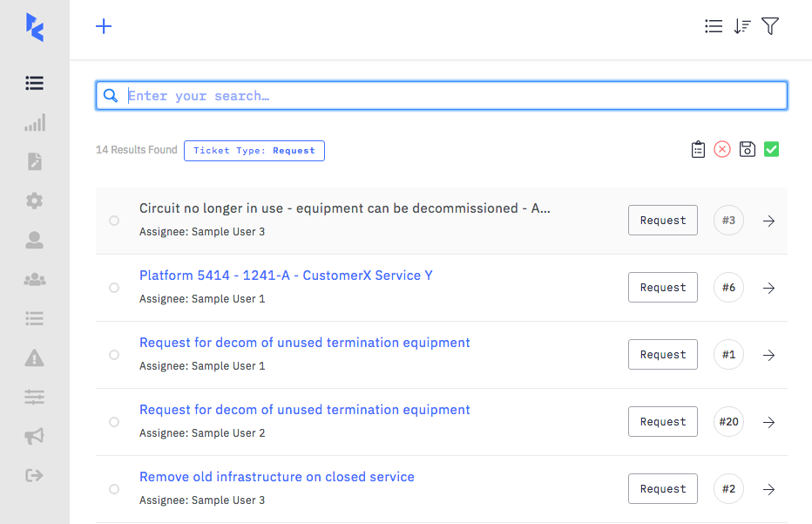Viewport: 812px width, 524px height.
Task: Focus the 'Enter your search' field
Action: point(442,95)
